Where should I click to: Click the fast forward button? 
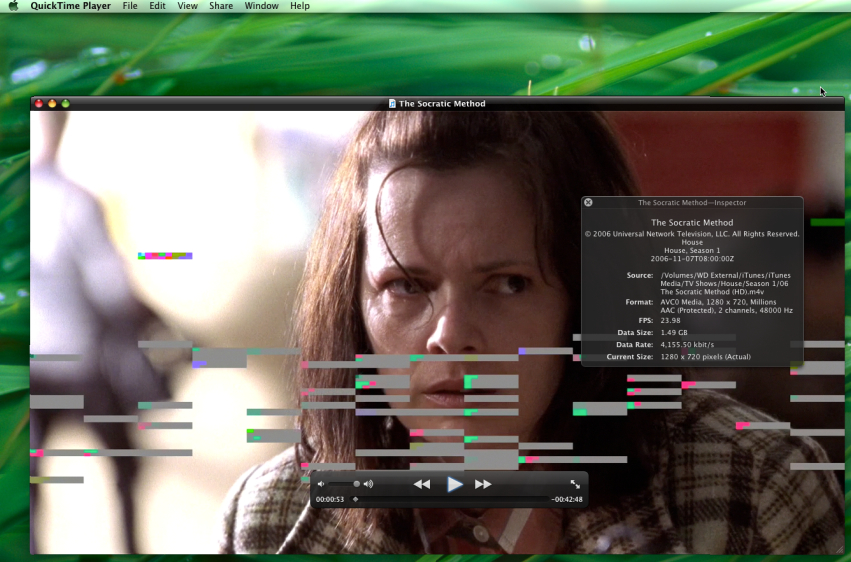483,484
